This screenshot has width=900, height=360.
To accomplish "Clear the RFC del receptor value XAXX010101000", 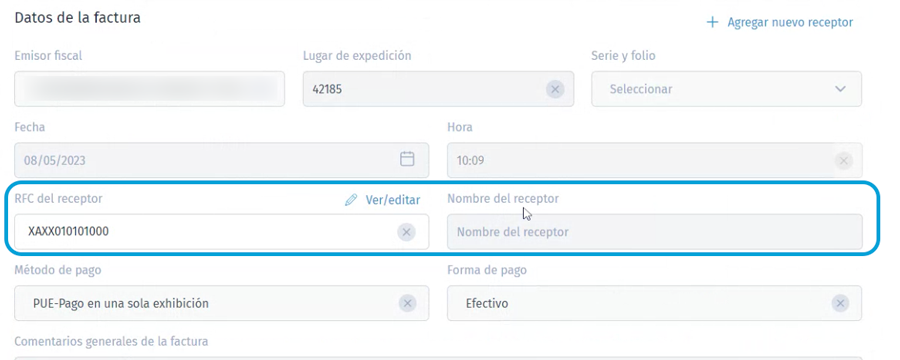I will (406, 232).
